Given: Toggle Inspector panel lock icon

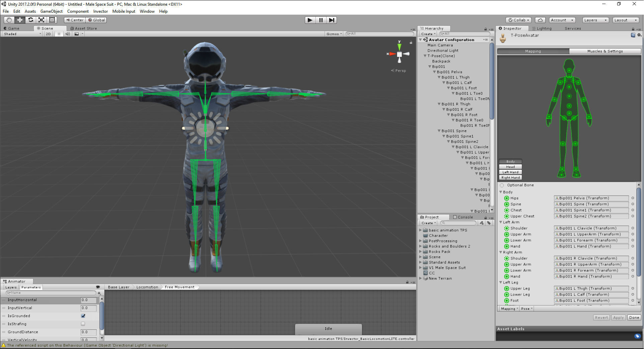Looking at the screenshot, I should (x=633, y=29).
